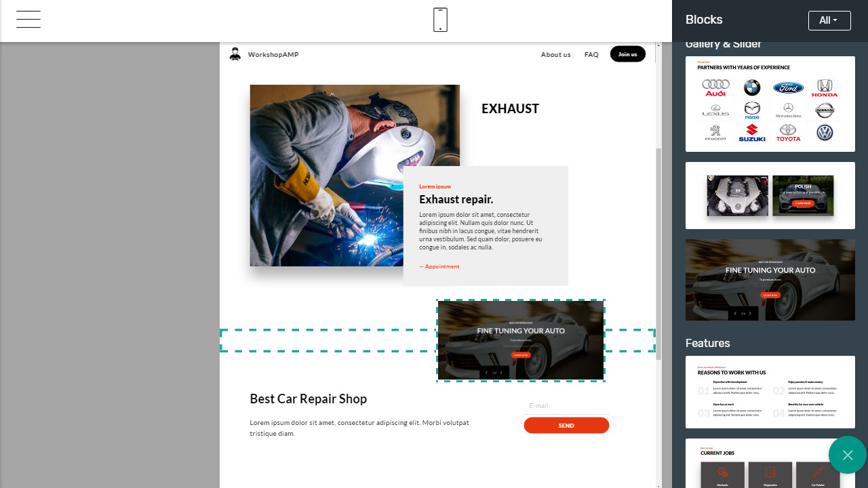Click the Volkswagen logo in partners block

(x=825, y=132)
